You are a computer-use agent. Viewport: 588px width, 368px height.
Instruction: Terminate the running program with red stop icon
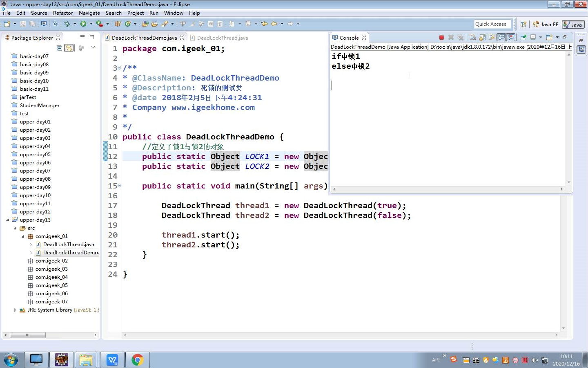click(441, 37)
